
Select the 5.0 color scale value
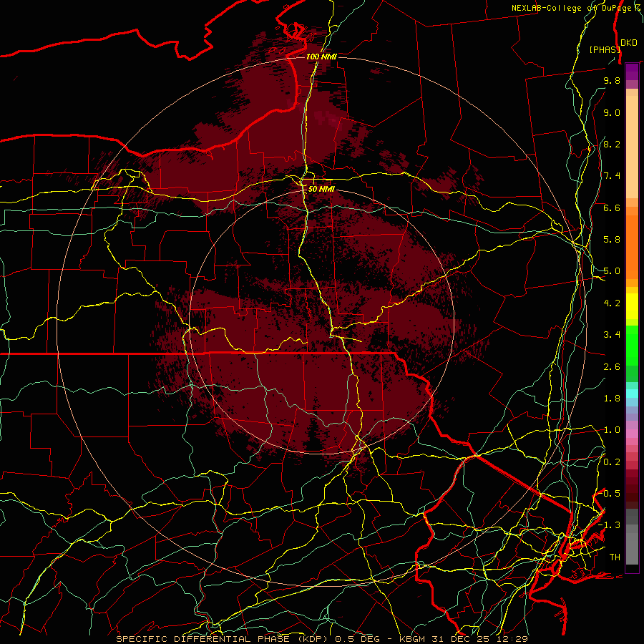(x=612, y=271)
